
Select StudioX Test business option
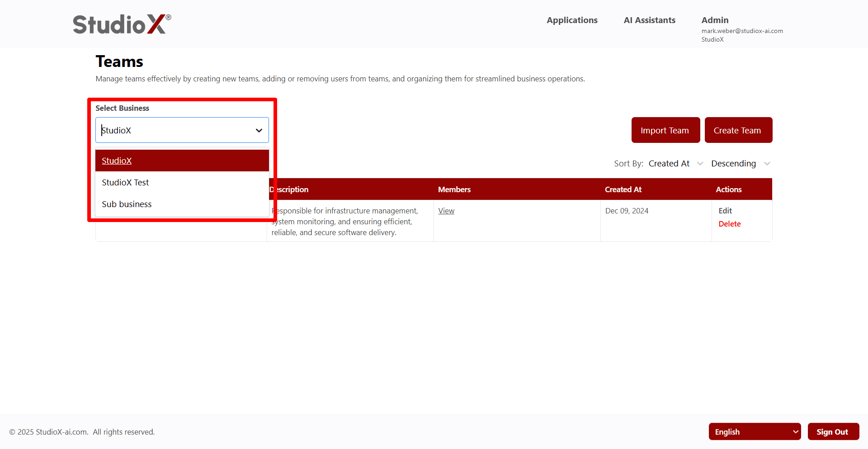125,183
